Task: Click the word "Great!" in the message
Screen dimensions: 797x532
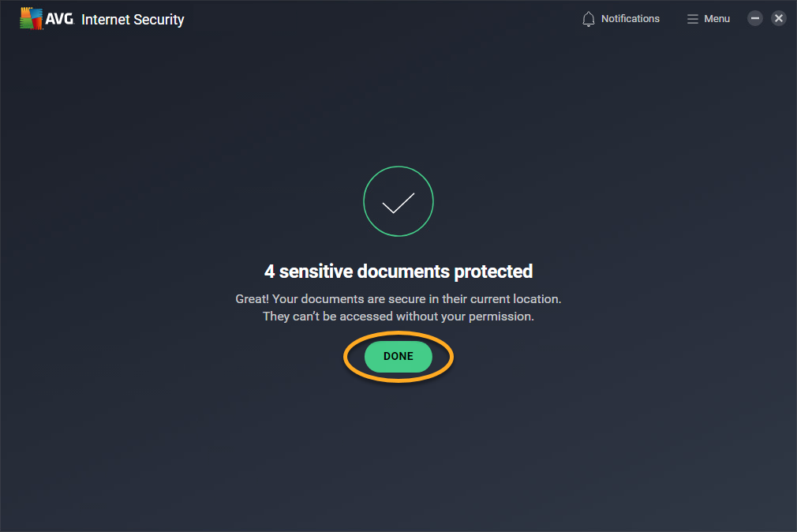Action: coord(253,300)
